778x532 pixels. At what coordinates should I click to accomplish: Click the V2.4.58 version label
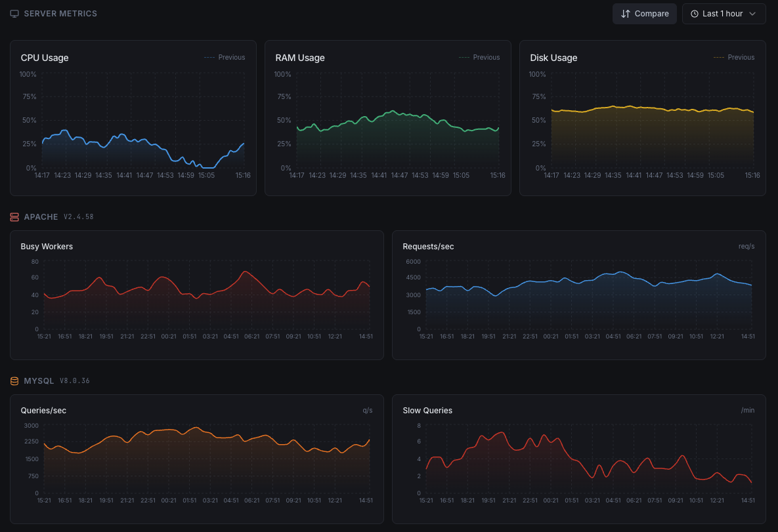(78, 216)
